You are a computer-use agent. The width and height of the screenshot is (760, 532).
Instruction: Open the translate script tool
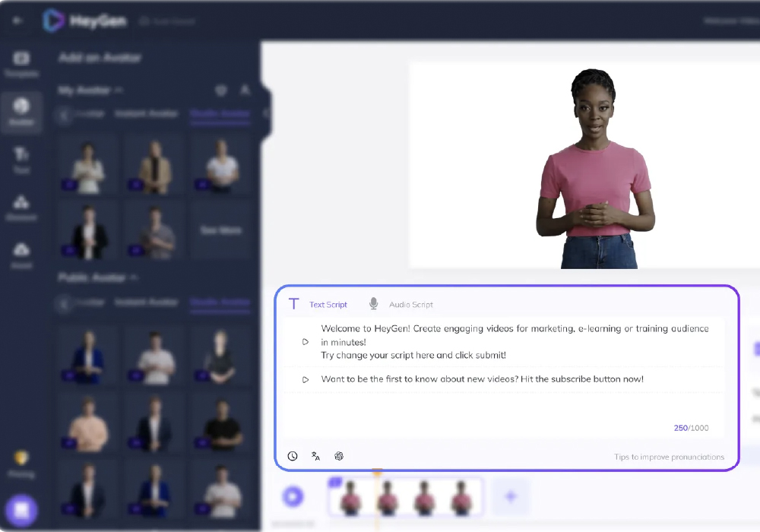pyautogui.click(x=315, y=456)
